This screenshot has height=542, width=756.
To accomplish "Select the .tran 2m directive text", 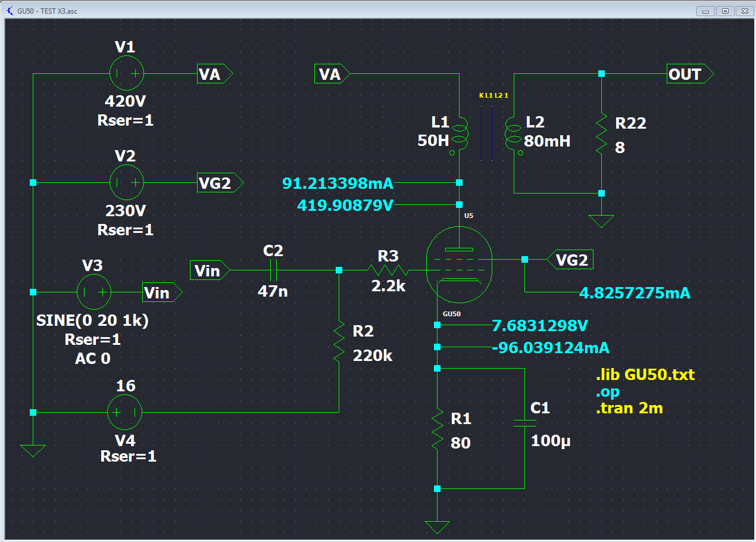I will point(629,409).
